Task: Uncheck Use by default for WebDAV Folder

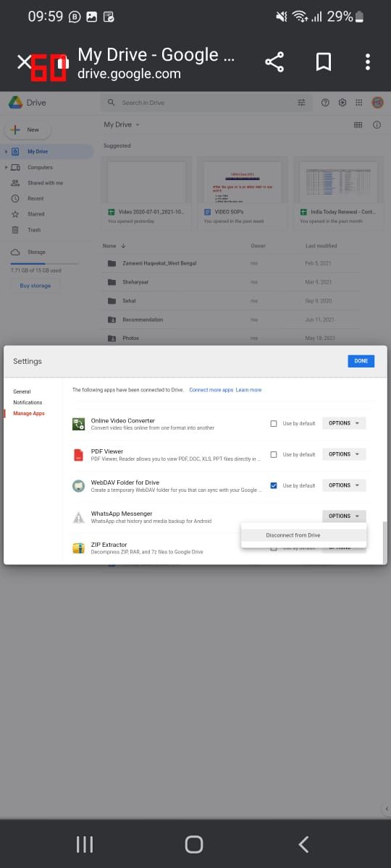Action: [274, 485]
